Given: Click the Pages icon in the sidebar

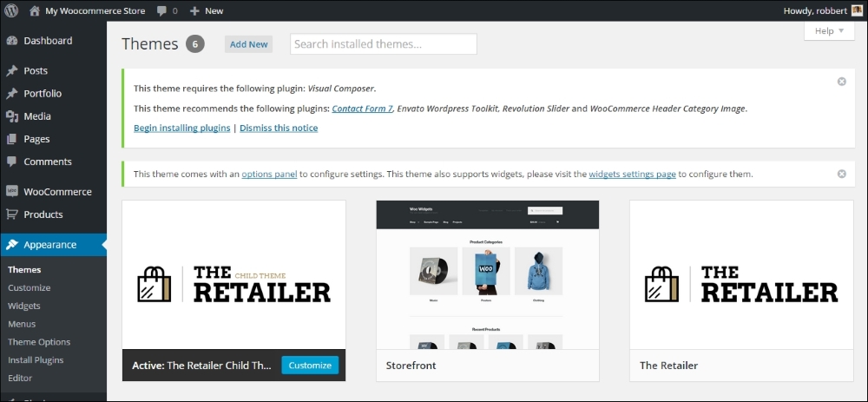Looking at the screenshot, I should pos(11,139).
